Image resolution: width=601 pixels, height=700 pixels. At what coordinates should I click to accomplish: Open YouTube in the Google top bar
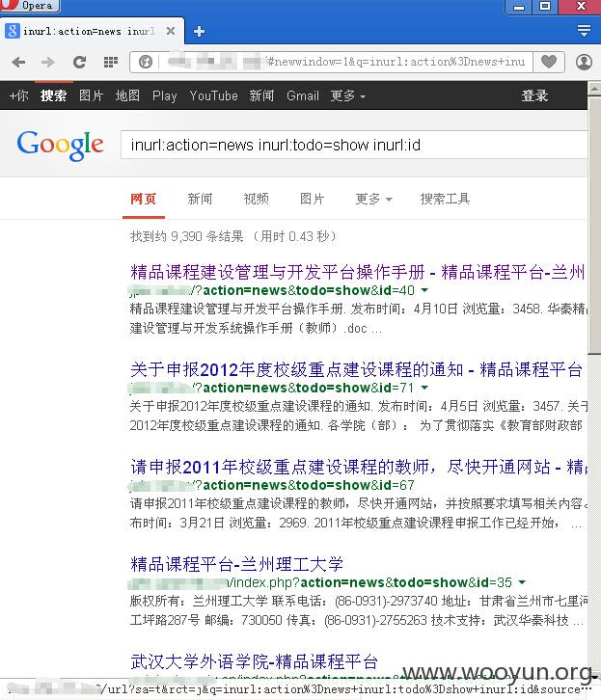(x=213, y=95)
